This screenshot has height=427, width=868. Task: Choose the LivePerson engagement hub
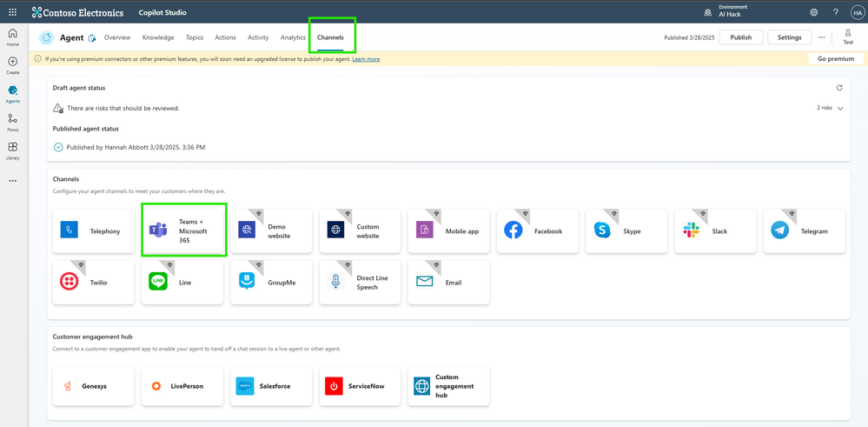[182, 386]
